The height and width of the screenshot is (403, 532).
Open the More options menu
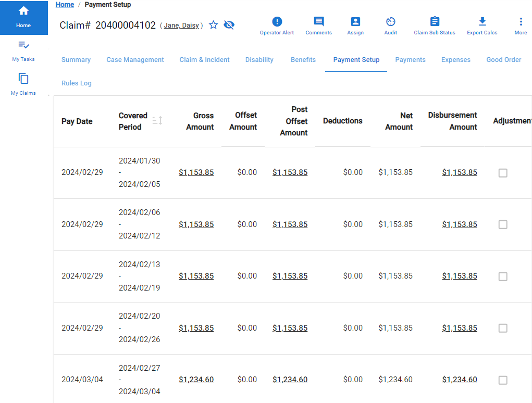click(520, 22)
